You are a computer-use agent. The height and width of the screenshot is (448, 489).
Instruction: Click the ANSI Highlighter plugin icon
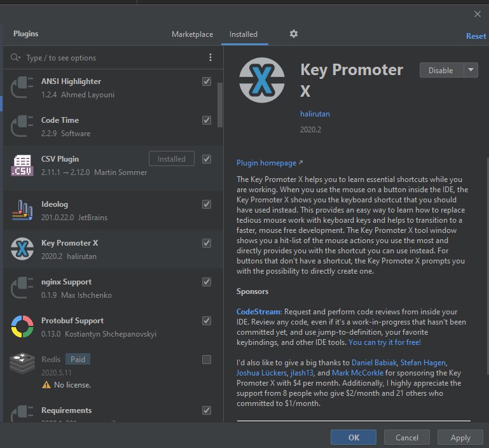click(x=22, y=88)
